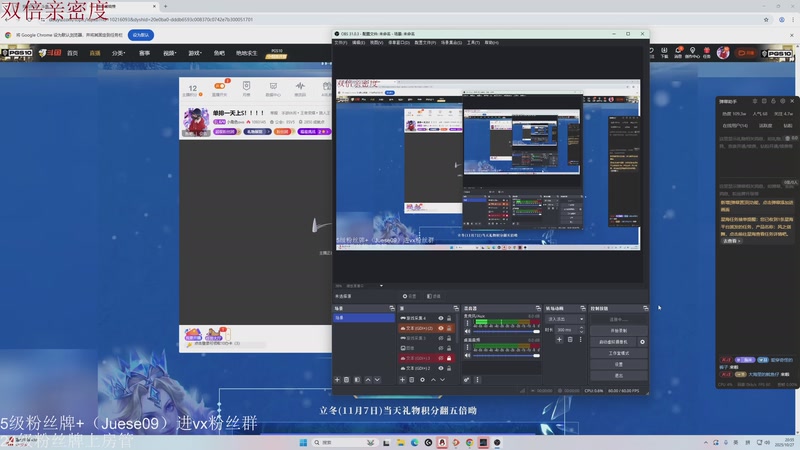Screen dimensions: 800x450
Task: Click 启动虚拟摄像机 button in OBS Controls
Action: click(614, 342)
